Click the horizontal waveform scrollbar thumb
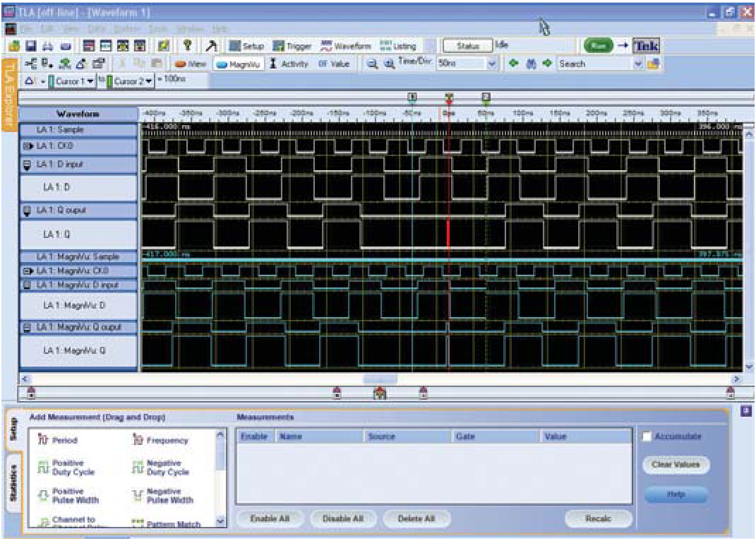This screenshot has width=756, height=541. point(380,379)
